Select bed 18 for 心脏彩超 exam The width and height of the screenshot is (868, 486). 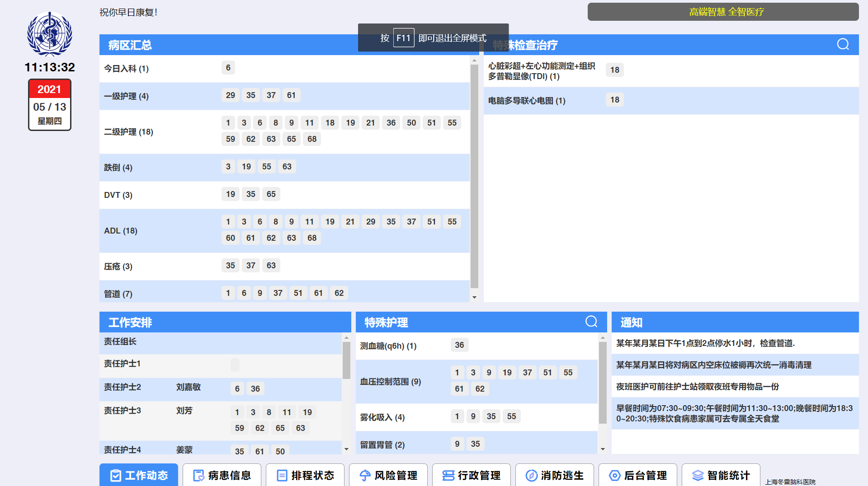pyautogui.click(x=615, y=70)
